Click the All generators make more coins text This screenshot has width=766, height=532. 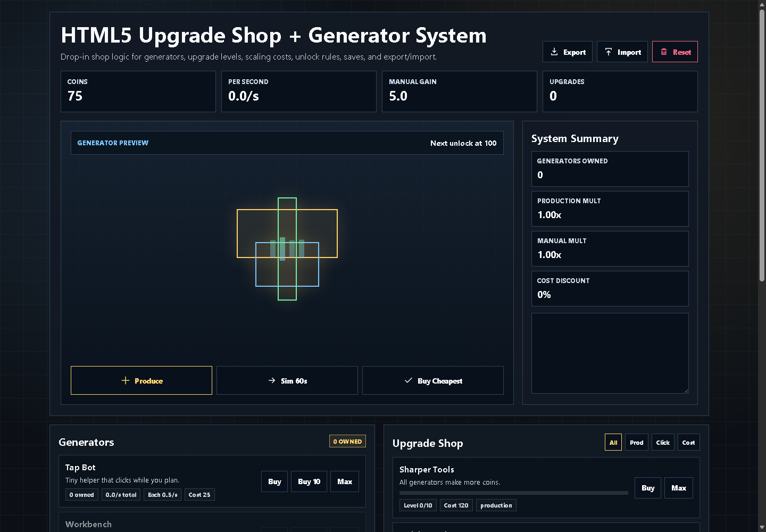tap(449, 483)
